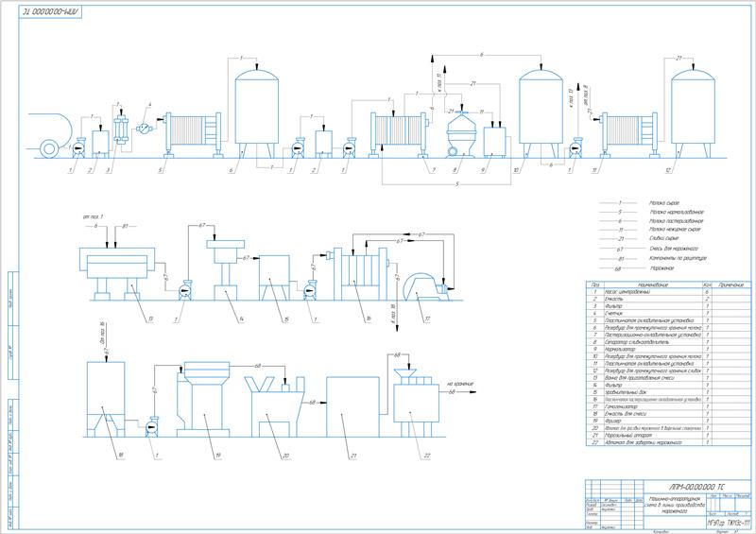Select the mix preparation bath labeled 13
756x534 pixels.
117,273
